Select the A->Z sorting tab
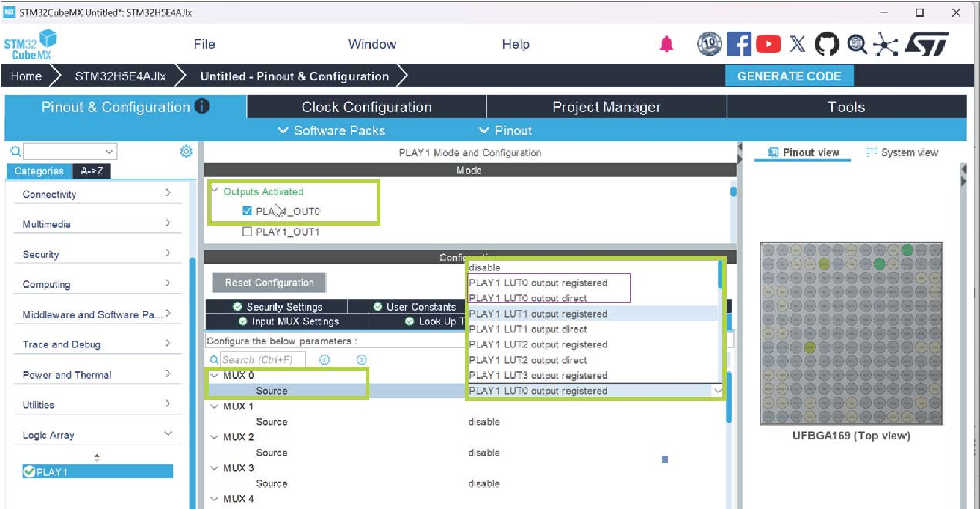This screenshot has height=509, width=980. [x=92, y=171]
